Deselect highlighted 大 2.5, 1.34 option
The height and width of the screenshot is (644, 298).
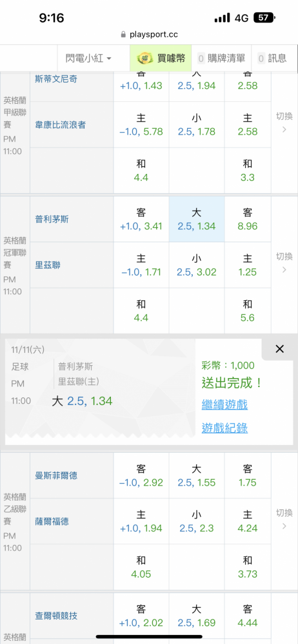click(197, 220)
